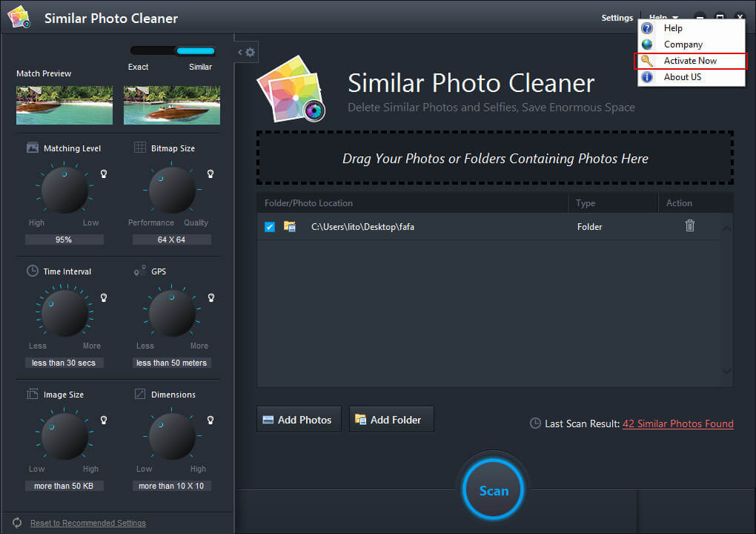Adjust the Dimensions knob
The width and height of the screenshot is (756, 534).
(172, 436)
